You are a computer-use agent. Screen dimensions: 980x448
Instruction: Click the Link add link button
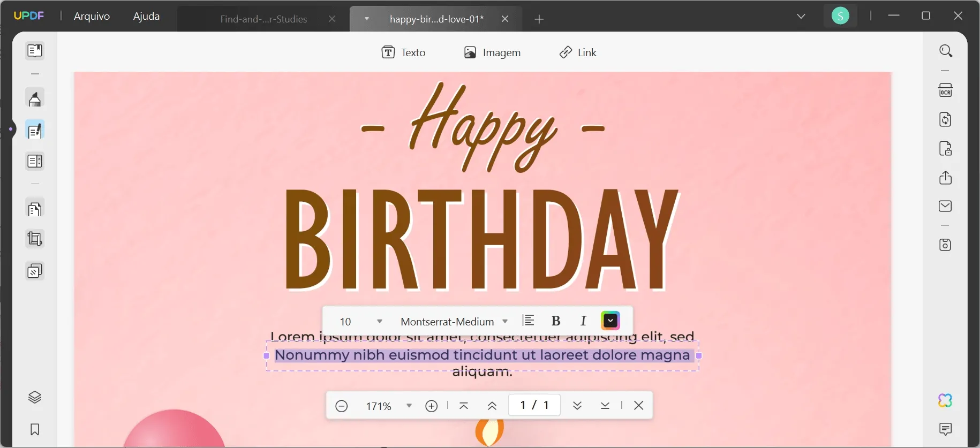[578, 52]
